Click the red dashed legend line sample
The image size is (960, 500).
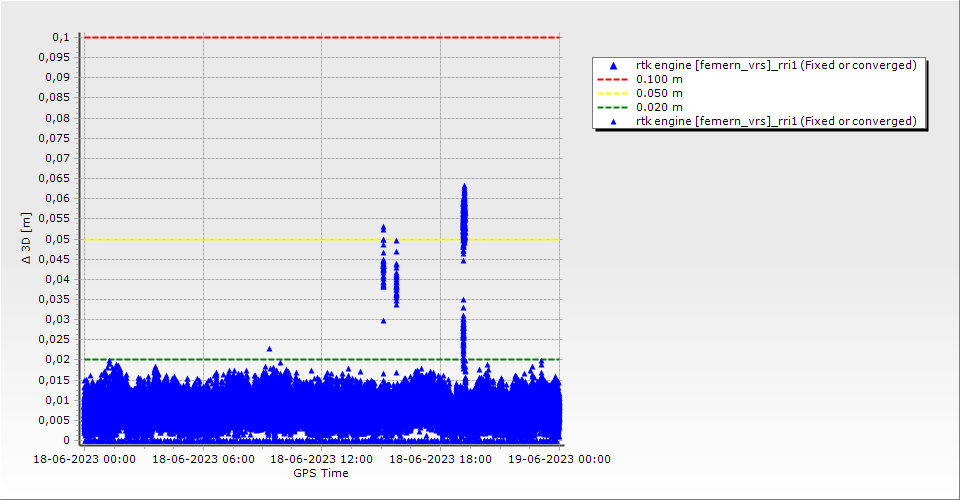click(x=614, y=79)
